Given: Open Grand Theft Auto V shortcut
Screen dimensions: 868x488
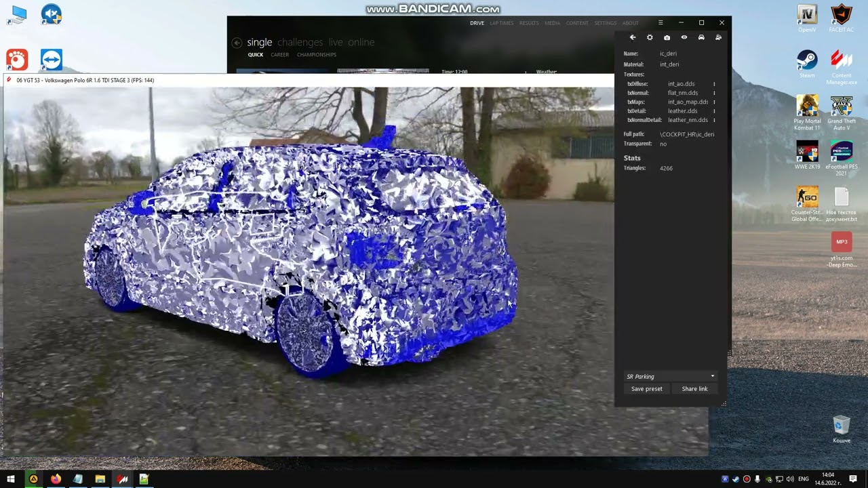Looking at the screenshot, I should pos(842,113).
